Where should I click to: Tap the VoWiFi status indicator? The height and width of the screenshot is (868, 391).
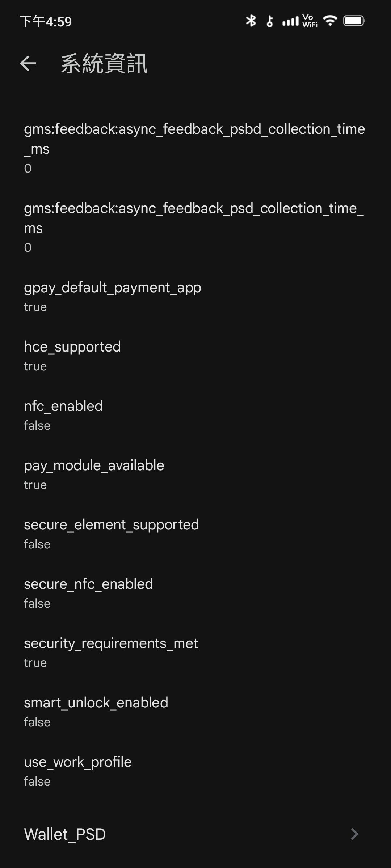[310, 21]
